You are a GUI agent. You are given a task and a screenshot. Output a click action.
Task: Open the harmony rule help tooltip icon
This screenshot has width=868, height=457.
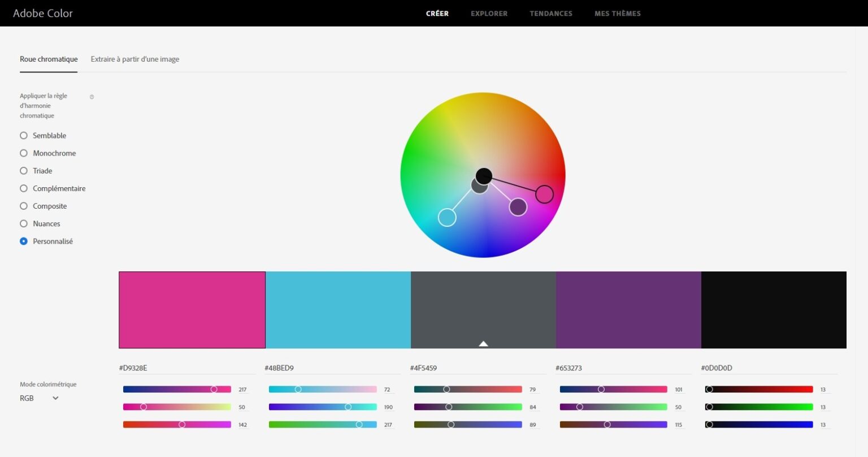pyautogui.click(x=92, y=96)
